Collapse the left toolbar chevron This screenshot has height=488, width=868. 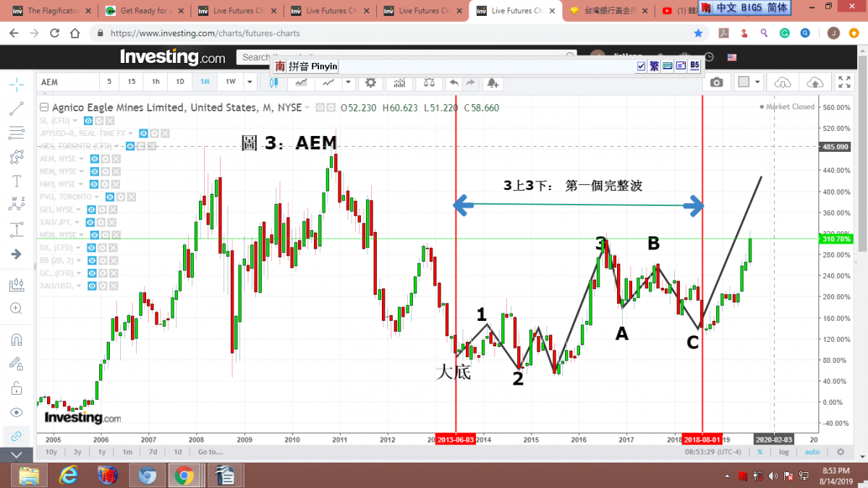[x=16, y=455]
